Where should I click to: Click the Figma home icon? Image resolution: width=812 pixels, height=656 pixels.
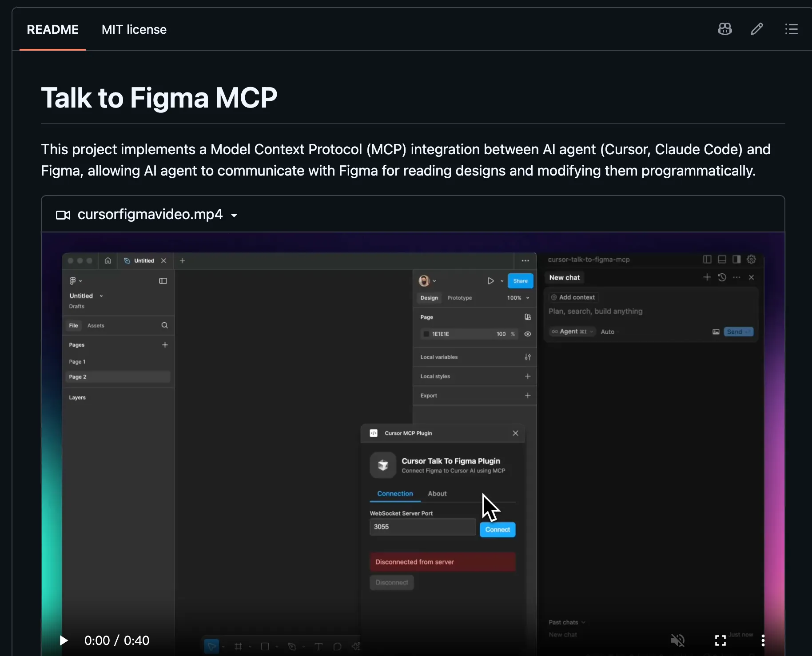tap(108, 261)
